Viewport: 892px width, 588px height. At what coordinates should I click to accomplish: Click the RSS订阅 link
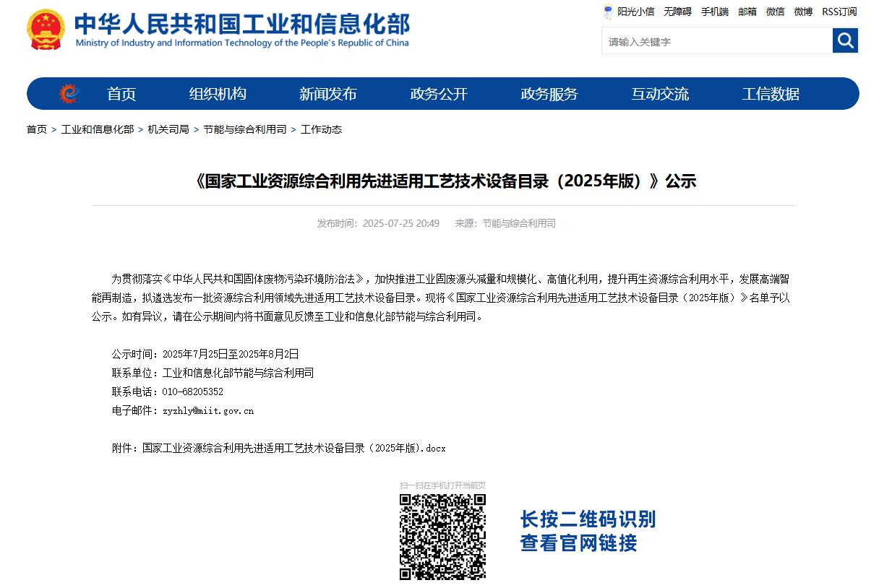point(839,12)
